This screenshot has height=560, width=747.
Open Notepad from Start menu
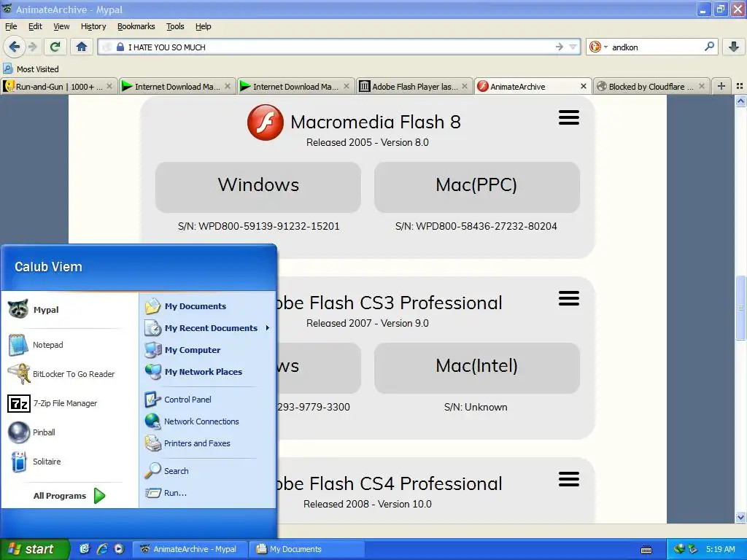[69, 345]
